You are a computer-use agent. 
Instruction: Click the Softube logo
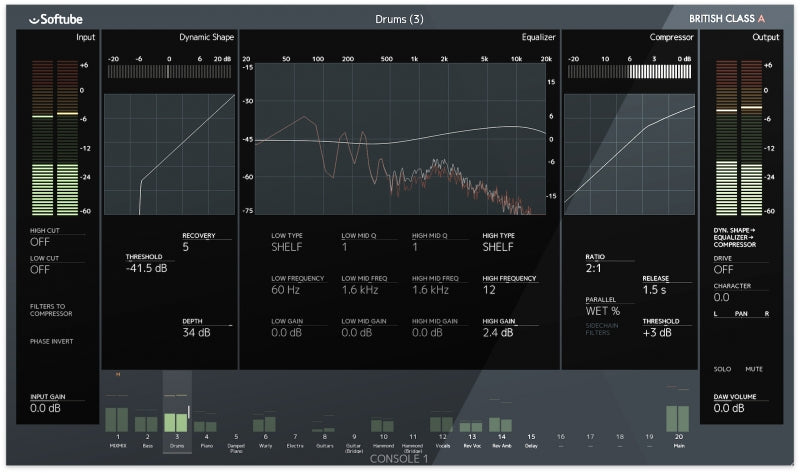[x=60, y=18]
